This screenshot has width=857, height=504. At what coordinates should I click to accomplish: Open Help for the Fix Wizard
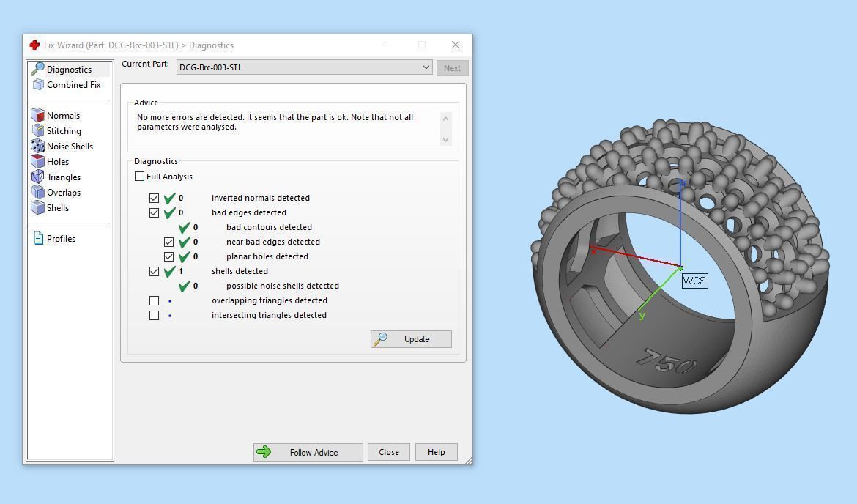[436, 452]
